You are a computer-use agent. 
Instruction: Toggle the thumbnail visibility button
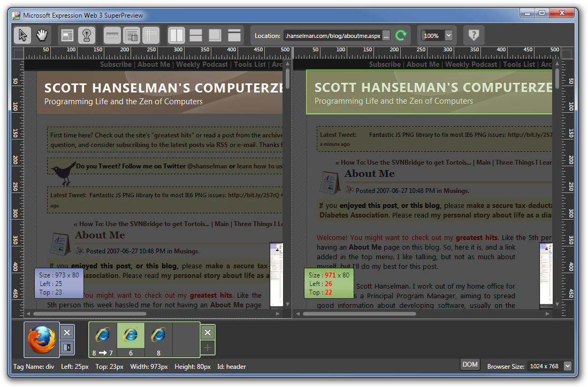[132, 35]
